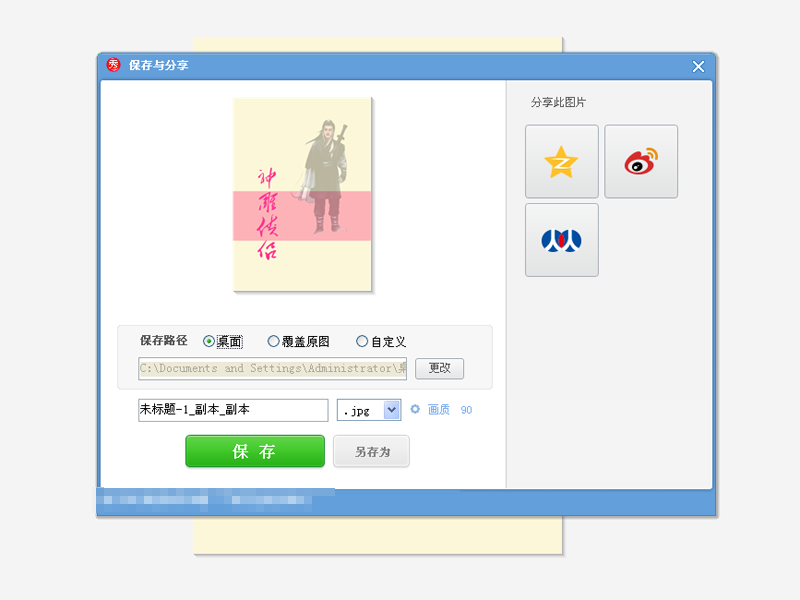Viewport: 800px width, 600px height.
Task: Open the quality settings gear icon
Action: point(415,410)
